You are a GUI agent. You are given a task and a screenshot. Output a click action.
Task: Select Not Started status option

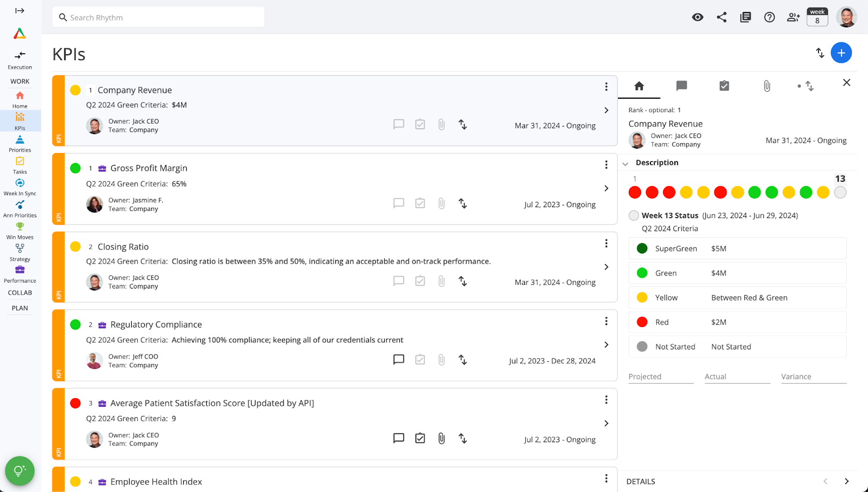(737, 347)
